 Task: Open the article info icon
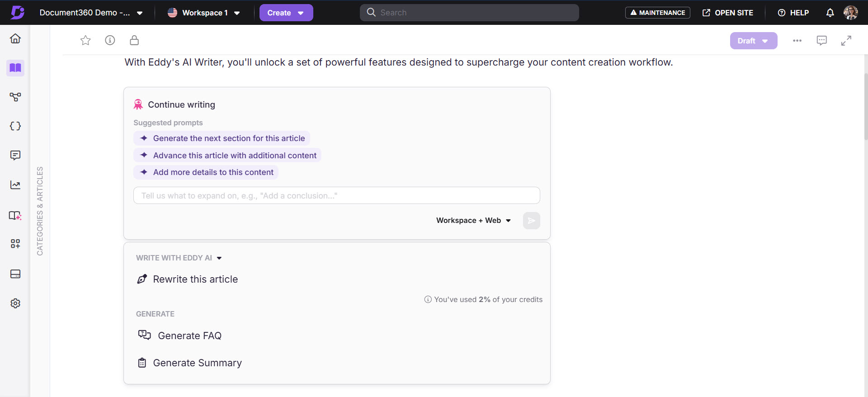pyautogui.click(x=110, y=40)
